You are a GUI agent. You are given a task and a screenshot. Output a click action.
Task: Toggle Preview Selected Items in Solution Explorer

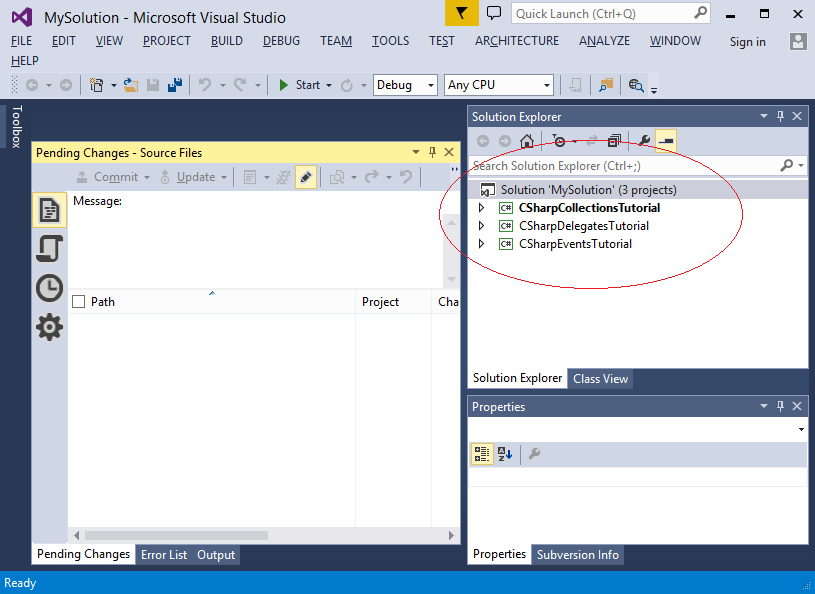(x=666, y=141)
